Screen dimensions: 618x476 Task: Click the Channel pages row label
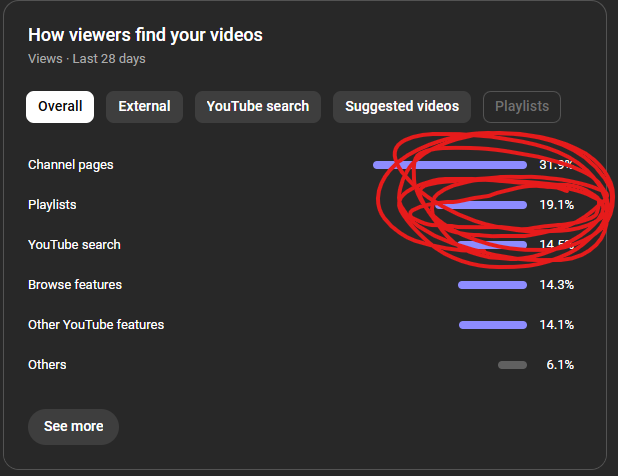(71, 165)
